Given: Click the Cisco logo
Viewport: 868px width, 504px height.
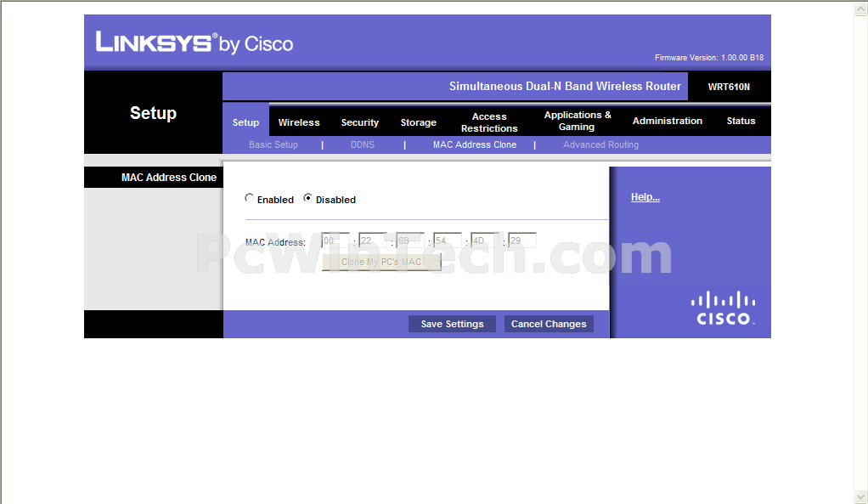Looking at the screenshot, I should (723, 308).
